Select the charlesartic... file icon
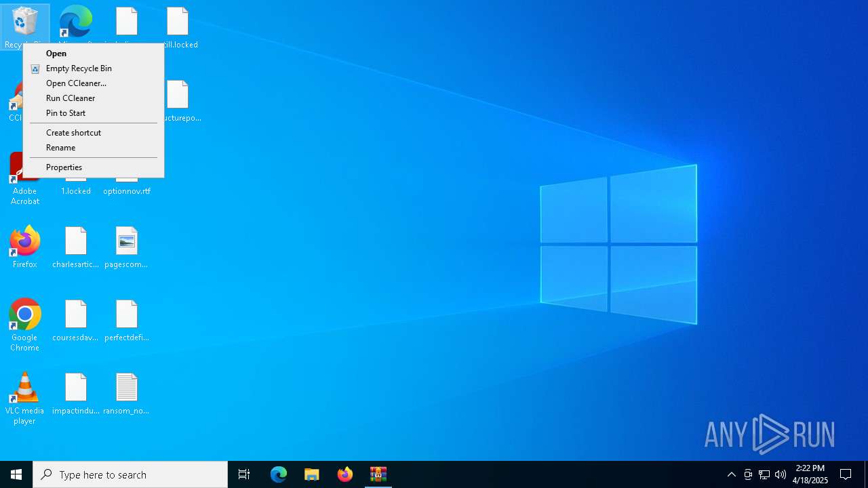The image size is (868, 488). tap(76, 247)
